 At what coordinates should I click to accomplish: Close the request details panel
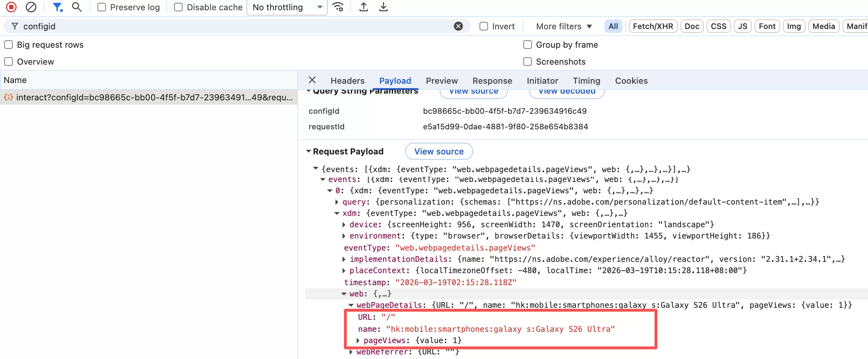312,80
